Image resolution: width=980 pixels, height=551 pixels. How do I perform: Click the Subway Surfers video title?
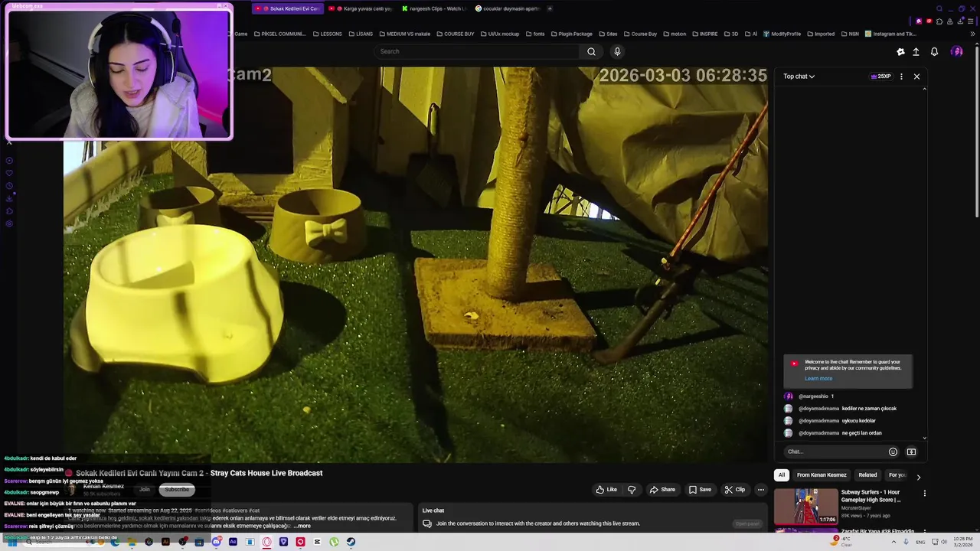(x=871, y=496)
